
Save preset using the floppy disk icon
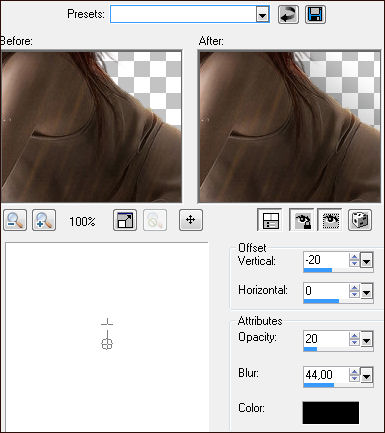pos(315,15)
